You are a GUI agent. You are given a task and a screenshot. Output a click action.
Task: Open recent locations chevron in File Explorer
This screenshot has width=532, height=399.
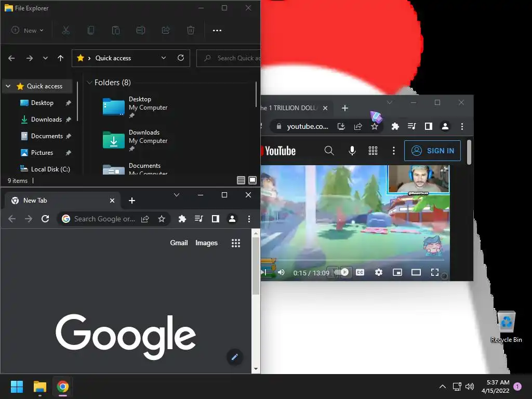[45, 58]
